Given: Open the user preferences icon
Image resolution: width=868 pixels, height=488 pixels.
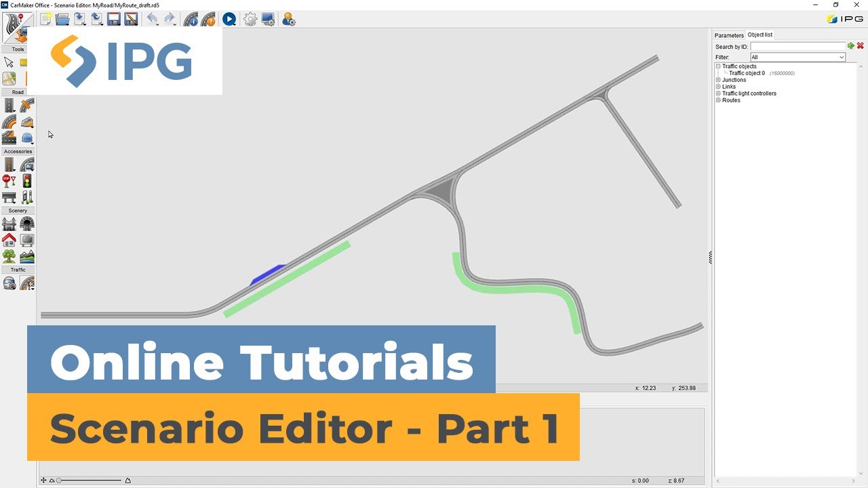Looking at the screenshot, I should click(289, 19).
